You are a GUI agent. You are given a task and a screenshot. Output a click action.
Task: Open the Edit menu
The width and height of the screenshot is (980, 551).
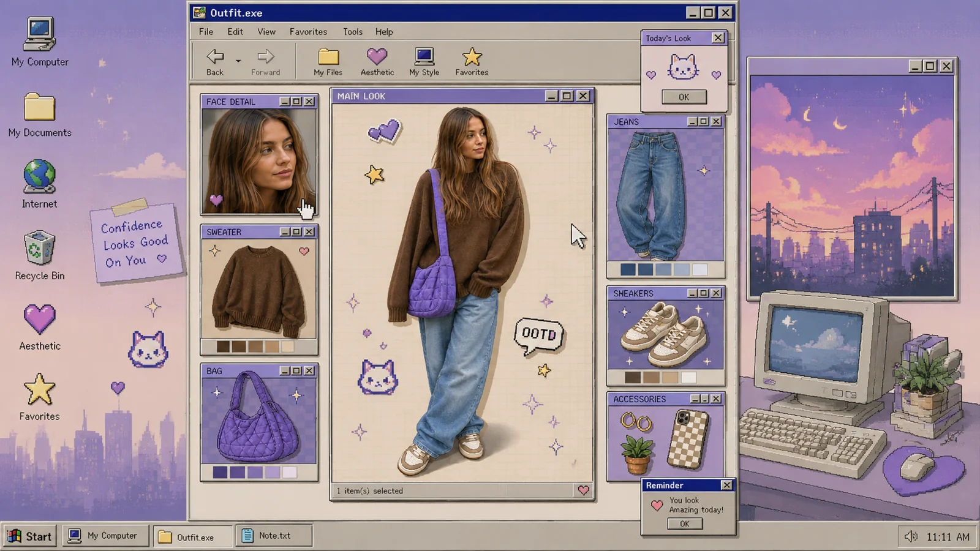click(x=235, y=32)
